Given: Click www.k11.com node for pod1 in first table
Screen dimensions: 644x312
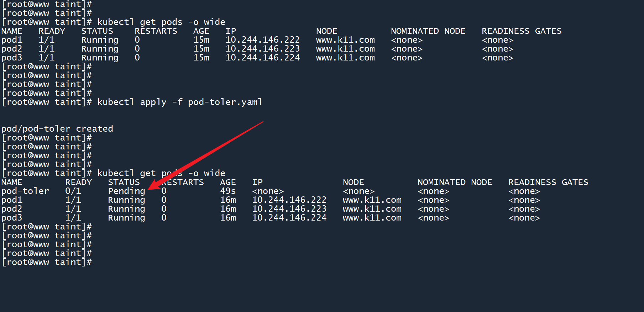Looking at the screenshot, I should 345,40.
